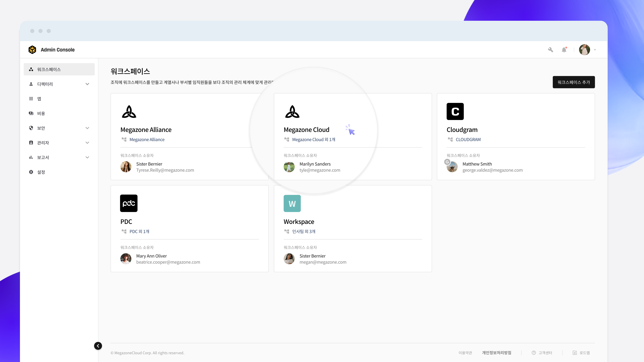
Task: Open 디렉터리 sidebar menu item
Action: click(59, 84)
